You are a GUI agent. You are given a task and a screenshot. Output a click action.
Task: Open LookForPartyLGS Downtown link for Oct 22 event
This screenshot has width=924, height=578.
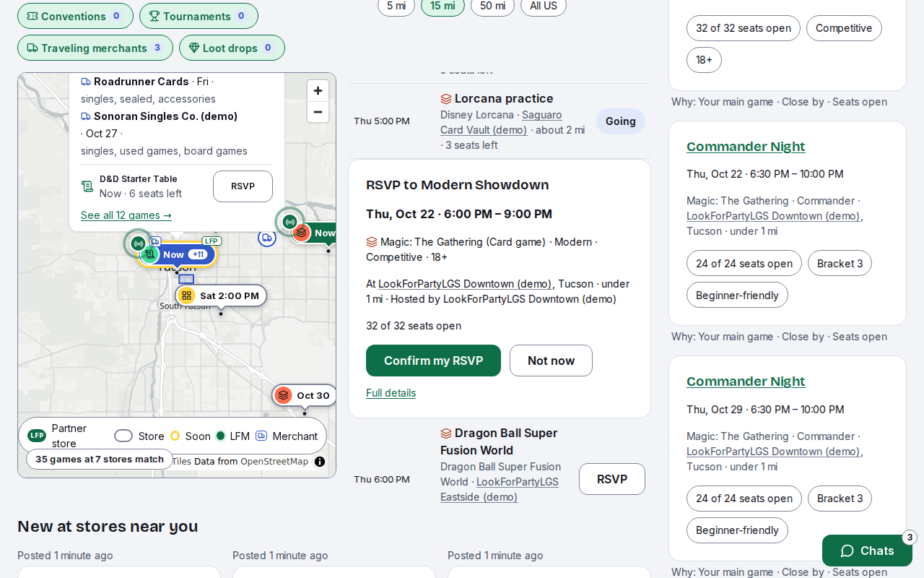(773, 216)
